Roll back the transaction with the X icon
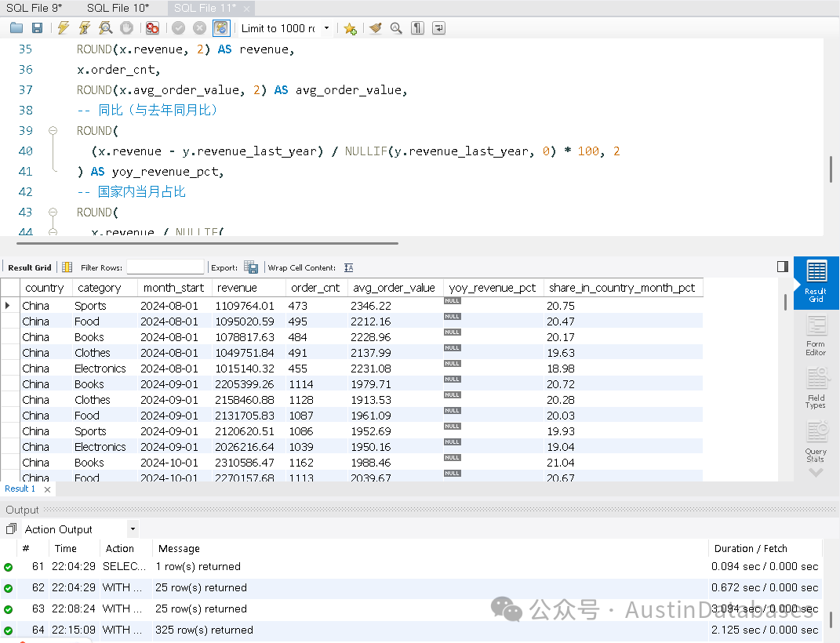This screenshot has width=840, height=643. [199, 28]
